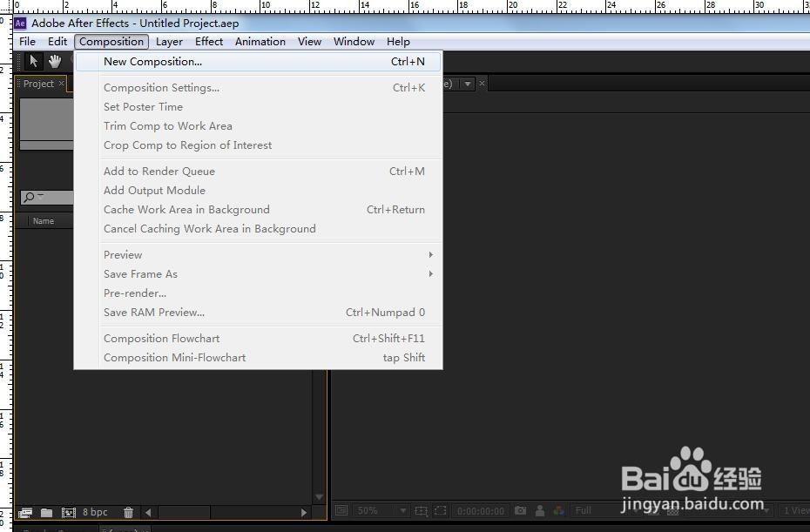Open Composition Flowchart entry

259,339
